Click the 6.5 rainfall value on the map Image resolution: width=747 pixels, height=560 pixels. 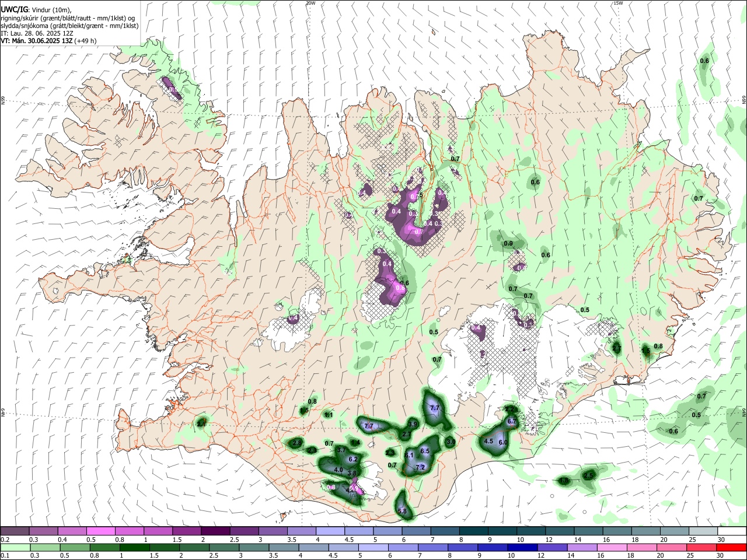(x=425, y=451)
